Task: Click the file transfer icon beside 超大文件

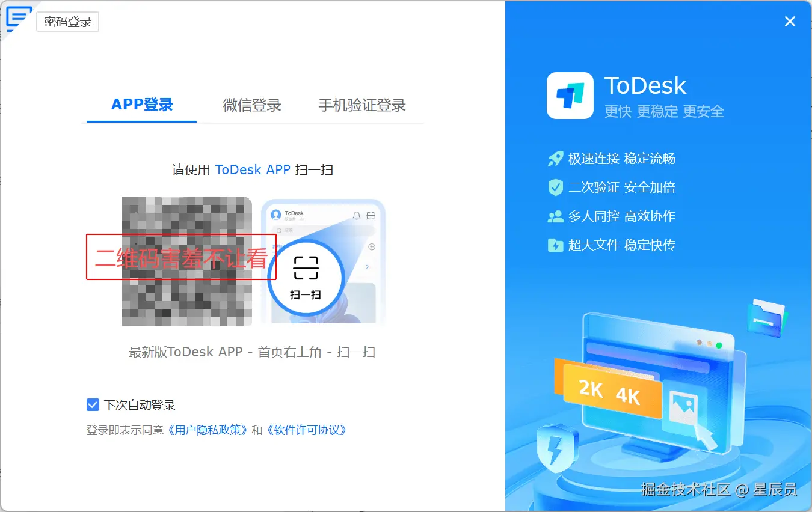Action: click(x=555, y=245)
